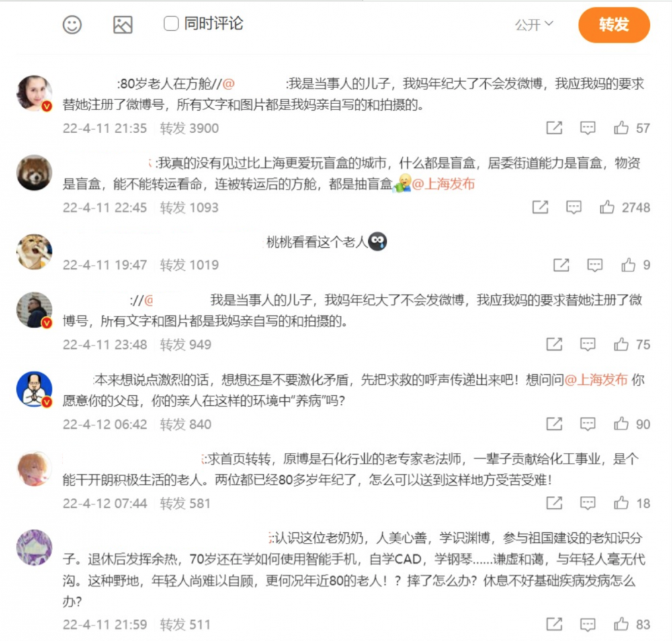The height and width of the screenshot is (641, 672).
Task: Repost icon on the 07:44 comment
Action: (x=554, y=503)
